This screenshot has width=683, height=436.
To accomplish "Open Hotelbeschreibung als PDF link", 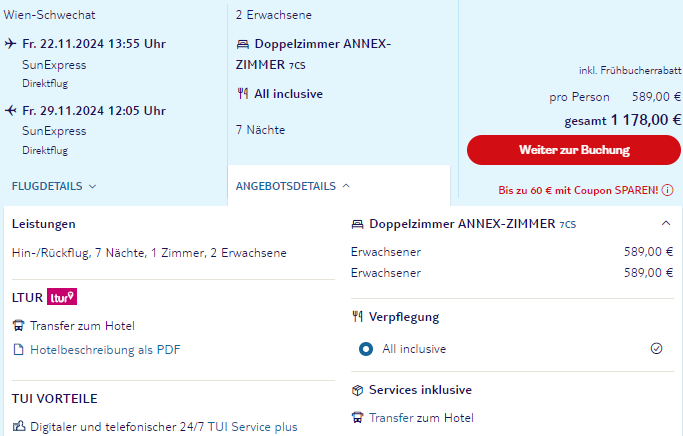I will (105, 350).
